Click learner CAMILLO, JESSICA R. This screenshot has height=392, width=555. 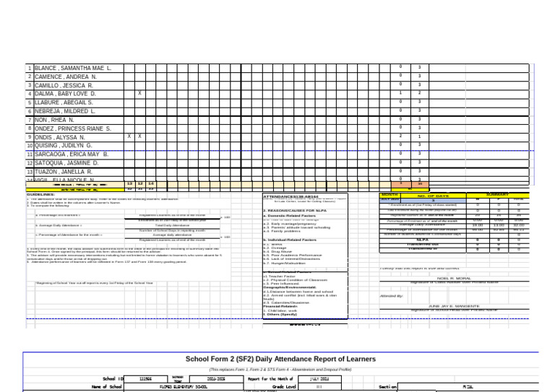[64, 85]
